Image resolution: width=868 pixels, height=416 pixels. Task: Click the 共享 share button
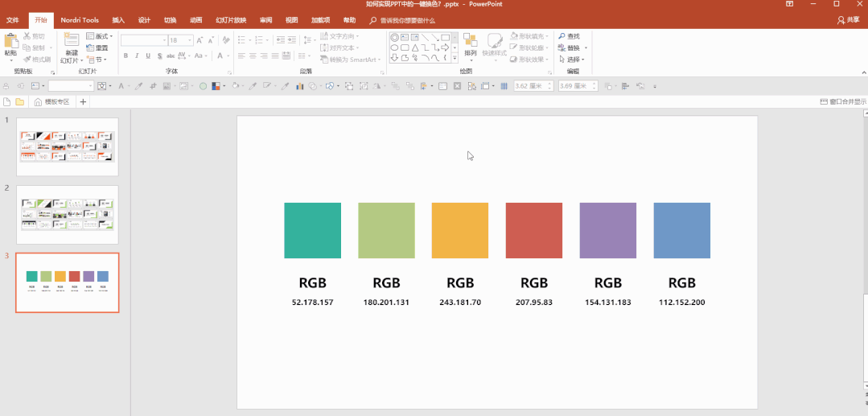849,20
